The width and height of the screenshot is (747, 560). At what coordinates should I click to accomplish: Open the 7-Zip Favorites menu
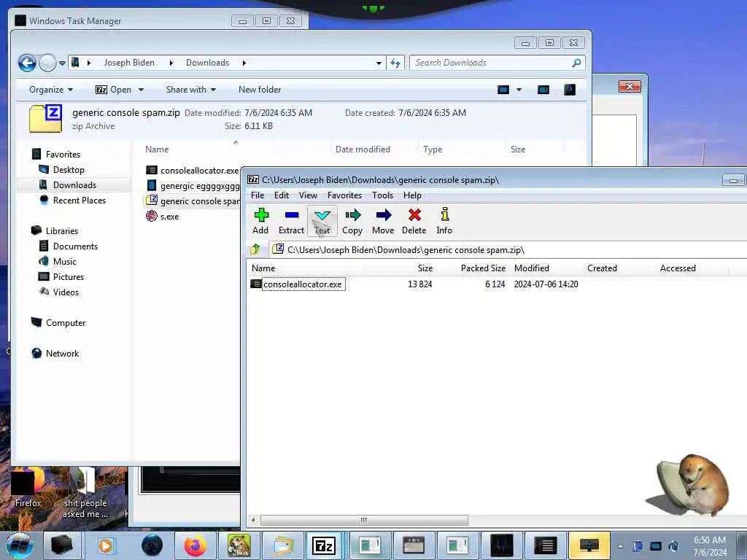(344, 195)
